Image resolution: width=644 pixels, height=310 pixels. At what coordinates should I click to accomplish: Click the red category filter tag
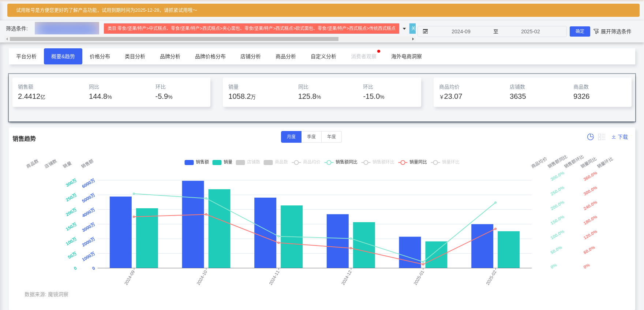click(251, 29)
